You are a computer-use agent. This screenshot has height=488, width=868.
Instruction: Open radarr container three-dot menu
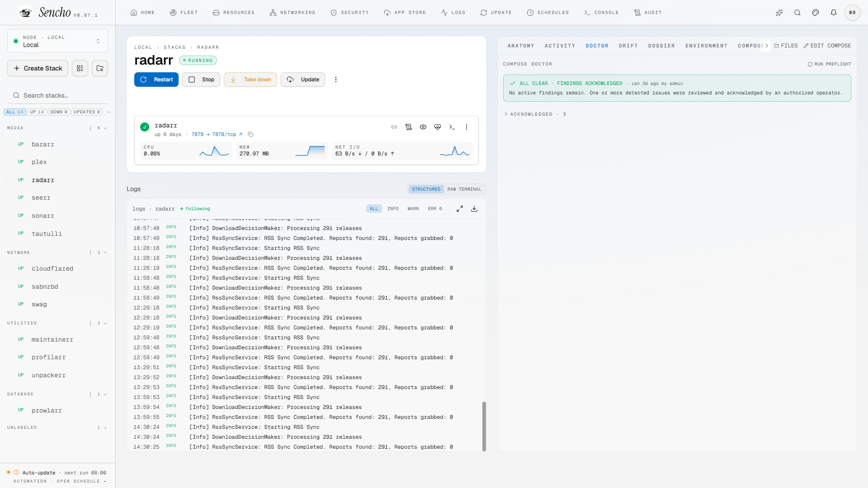[x=467, y=127]
